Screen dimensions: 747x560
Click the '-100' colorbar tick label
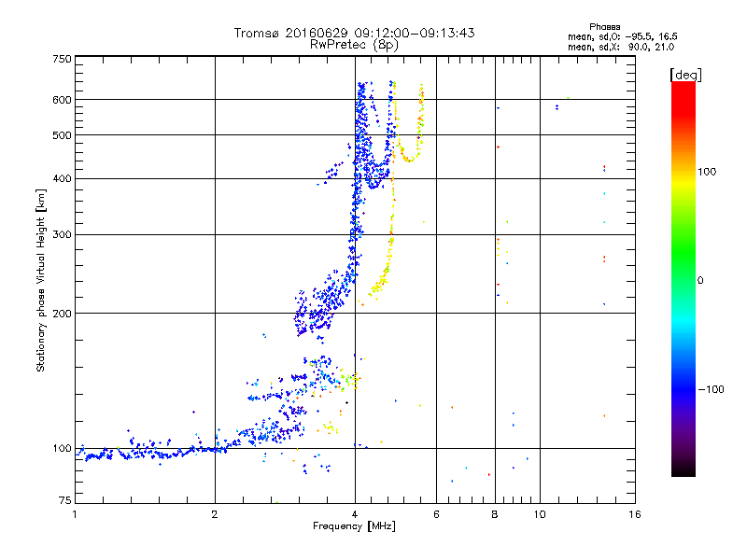pos(711,389)
